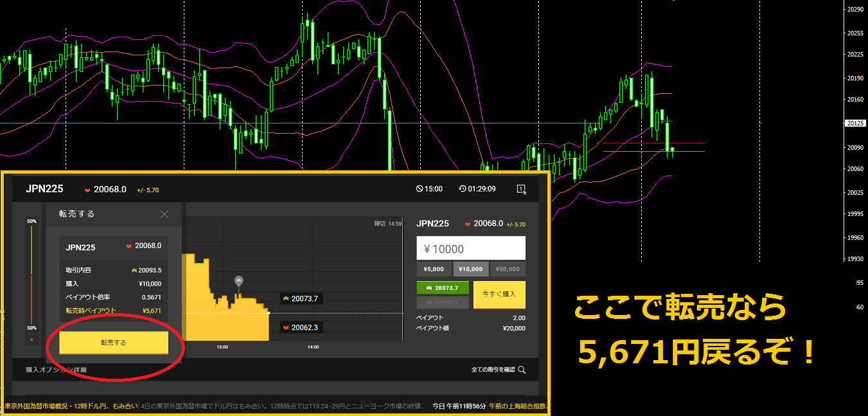Click the magnifier icon beside 全ての取引を確認
This screenshot has height=416, width=868.
click(522, 370)
